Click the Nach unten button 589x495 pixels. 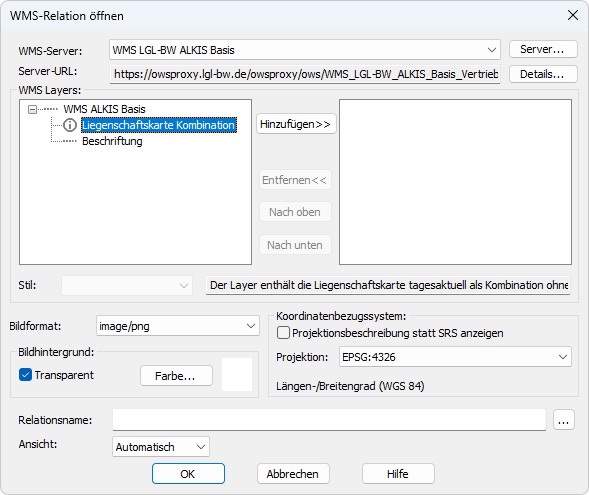coord(295,245)
